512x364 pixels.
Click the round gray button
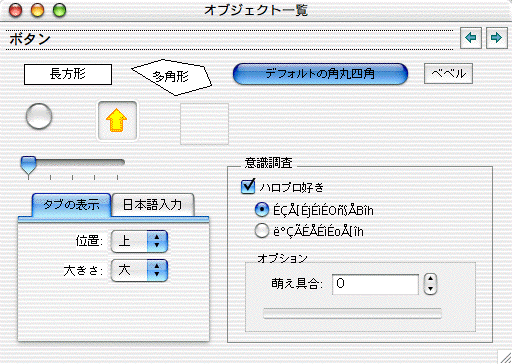(x=39, y=116)
